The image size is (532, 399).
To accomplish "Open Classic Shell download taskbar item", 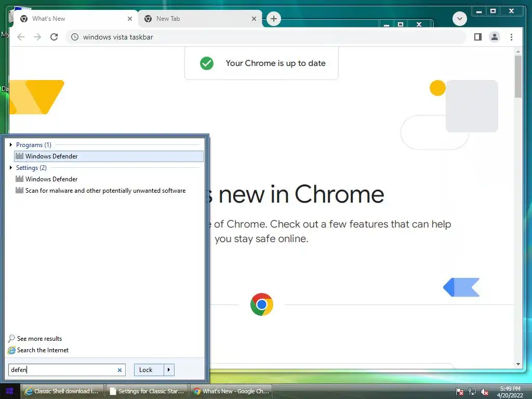I will coord(63,391).
